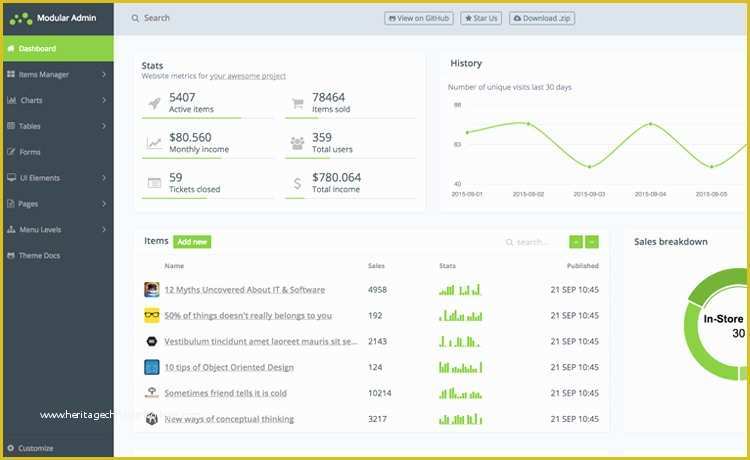Click the stats sparkline for sales 10214 row

point(460,393)
